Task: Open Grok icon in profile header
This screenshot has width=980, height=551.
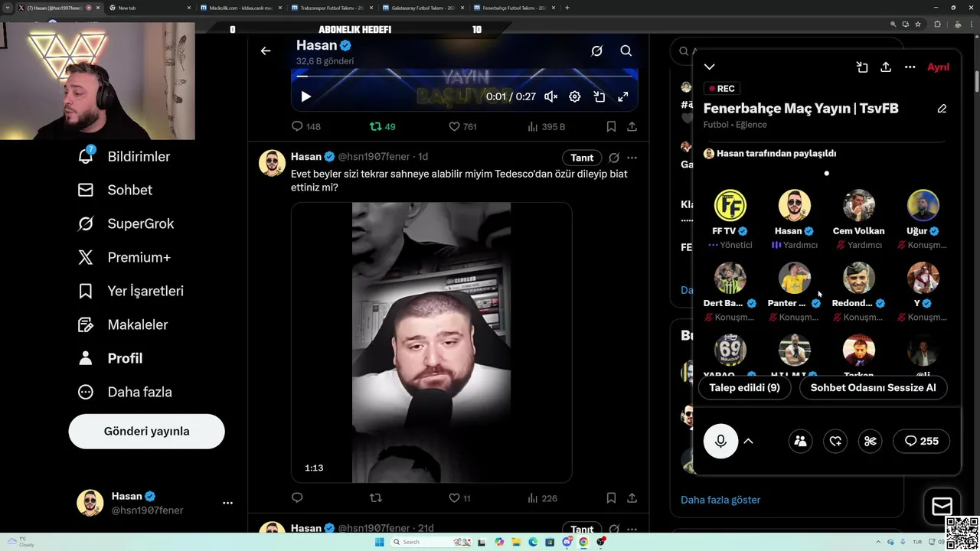Action: (597, 51)
